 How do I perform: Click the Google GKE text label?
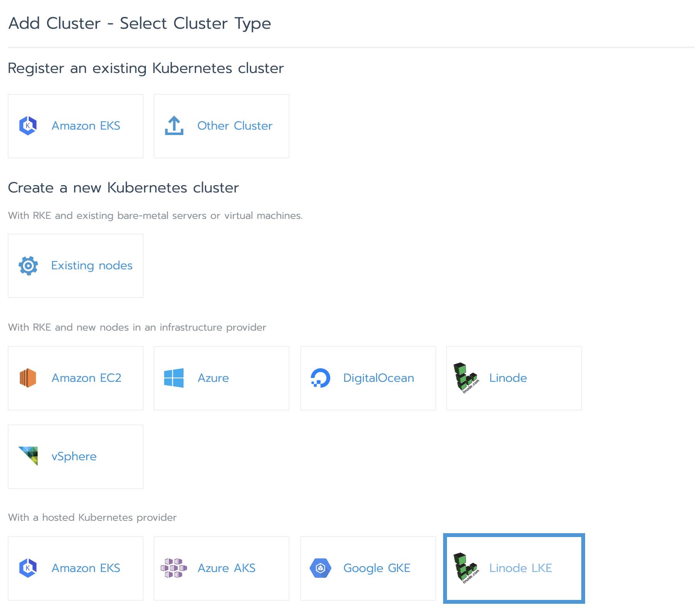[376, 568]
